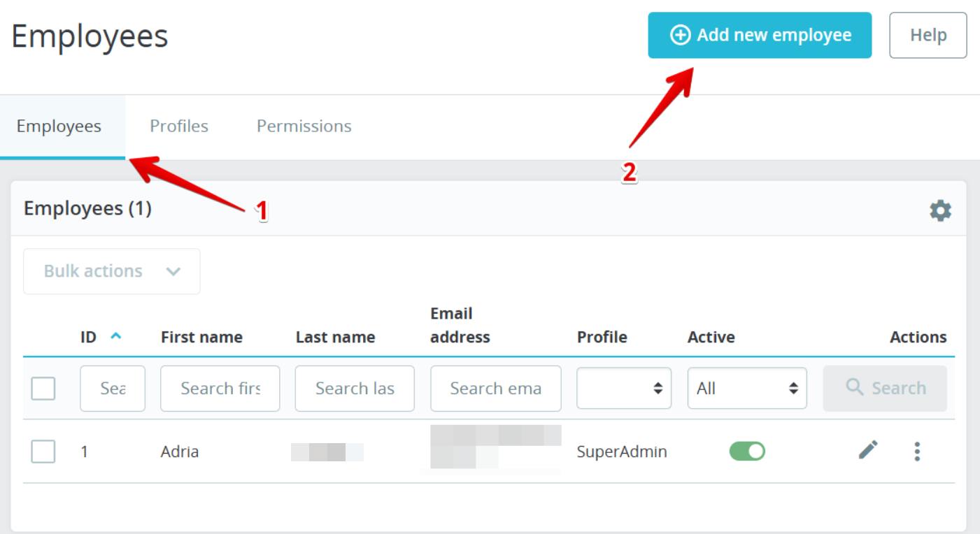Open the Bulk actions dropdown
Image resolution: width=980 pixels, height=534 pixels.
112,271
